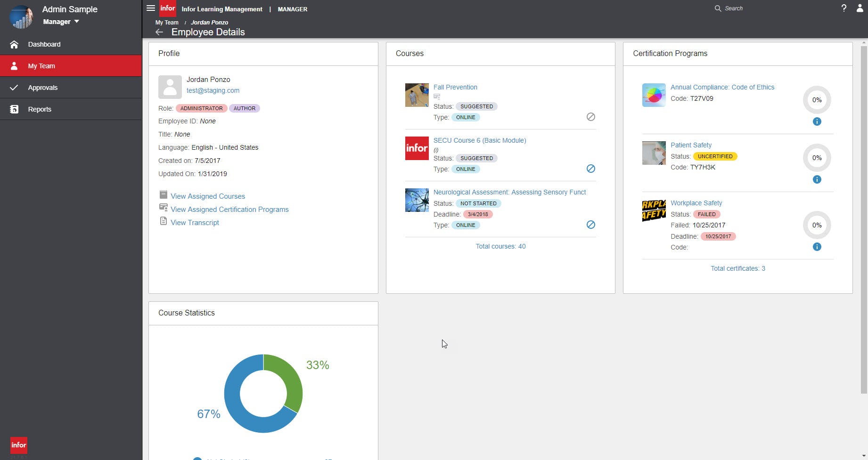Open View Assigned Certification Programs
Image resolution: width=868 pixels, height=460 pixels.
[x=230, y=209]
